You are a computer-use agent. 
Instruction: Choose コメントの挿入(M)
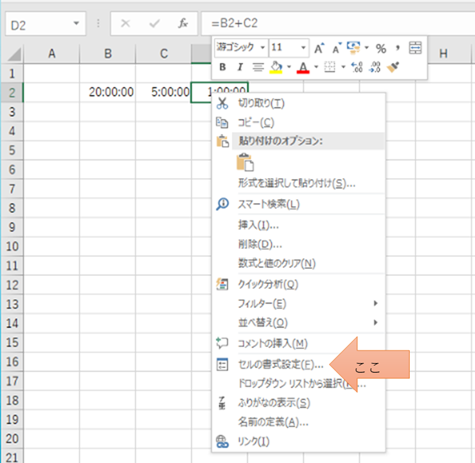coord(298,343)
